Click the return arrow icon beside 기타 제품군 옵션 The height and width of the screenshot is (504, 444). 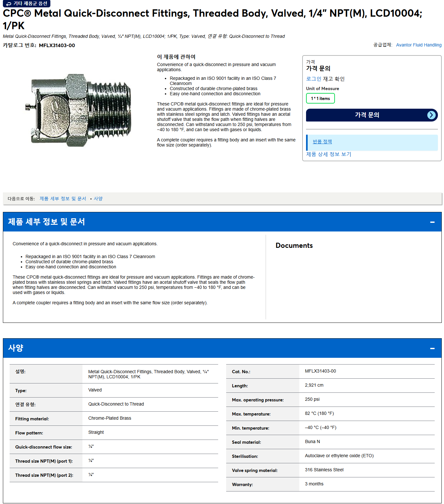click(x=9, y=4)
